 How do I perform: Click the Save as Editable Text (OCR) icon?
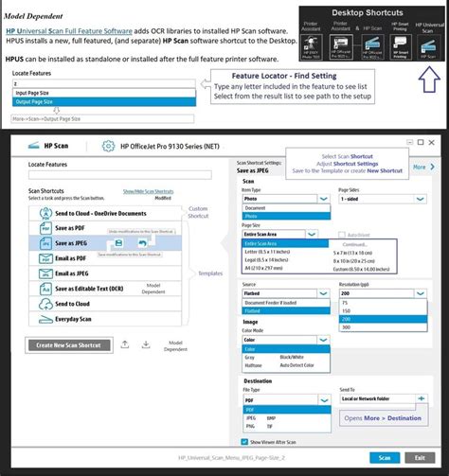(45, 289)
